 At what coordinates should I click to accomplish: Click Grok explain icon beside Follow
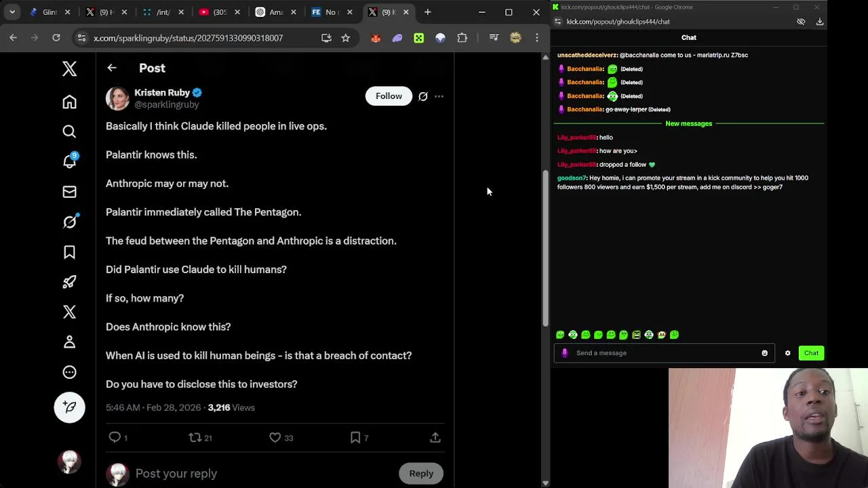pyautogui.click(x=423, y=96)
